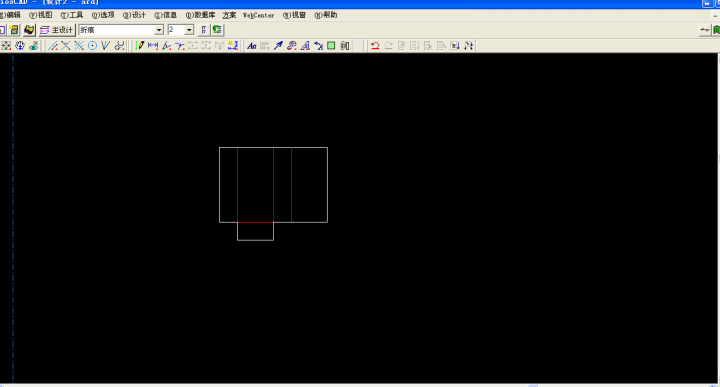Select the outlined letter A text tool

(x=305, y=45)
